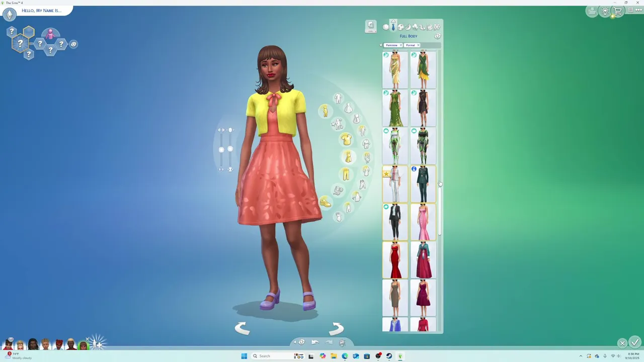Choose the burgundy flared cocktail dress

(423, 298)
